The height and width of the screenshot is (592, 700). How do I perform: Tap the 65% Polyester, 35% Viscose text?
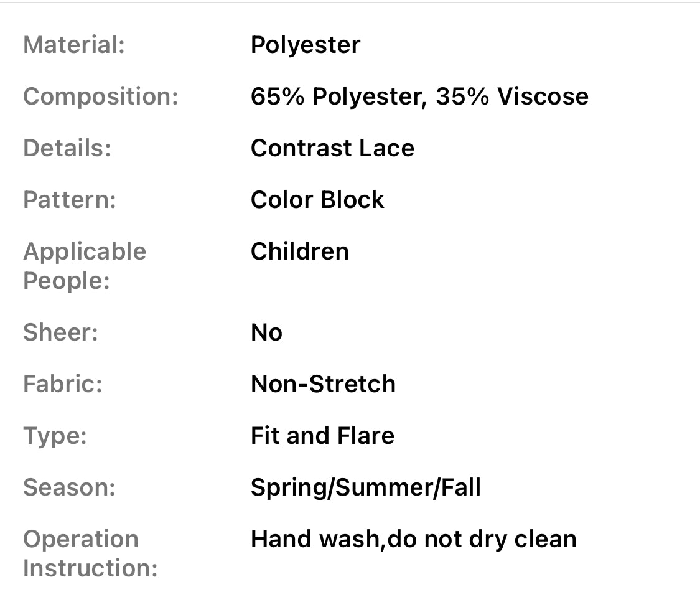pos(419,97)
